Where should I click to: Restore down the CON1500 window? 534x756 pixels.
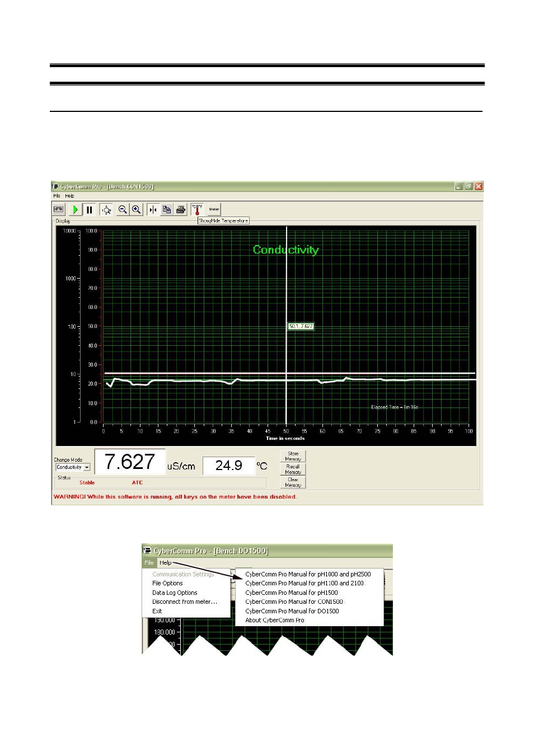click(469, 186)
